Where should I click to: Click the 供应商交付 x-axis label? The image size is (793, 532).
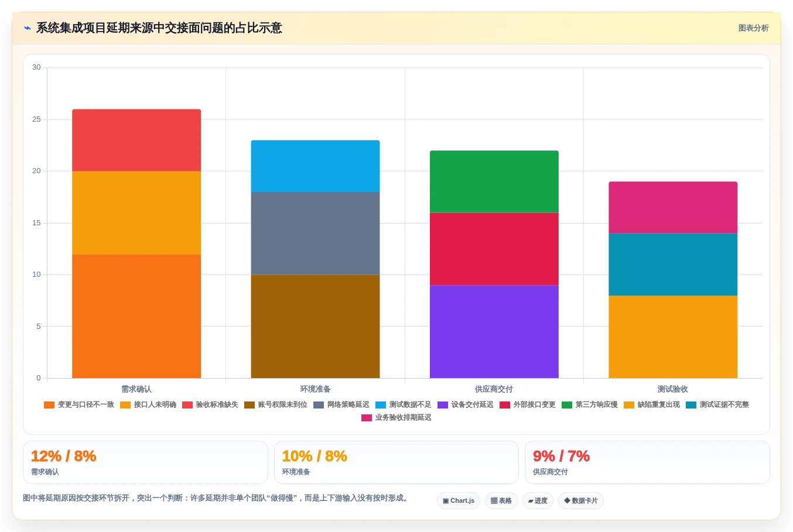click(494, 389)
